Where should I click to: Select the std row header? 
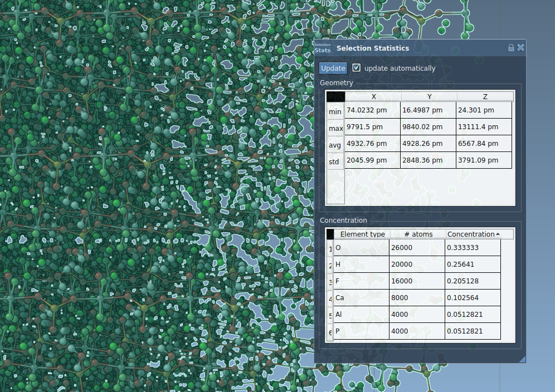[334, 161]
